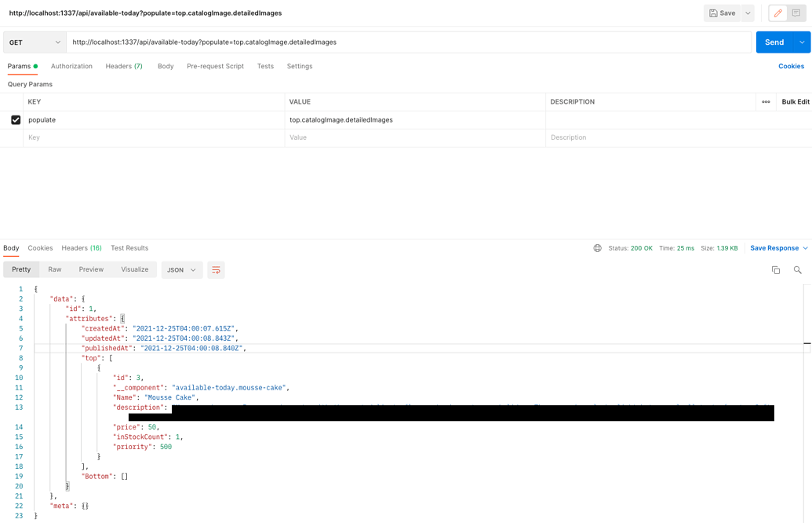Click the request URL input field

pyautogui.click(x=408, y=42)
